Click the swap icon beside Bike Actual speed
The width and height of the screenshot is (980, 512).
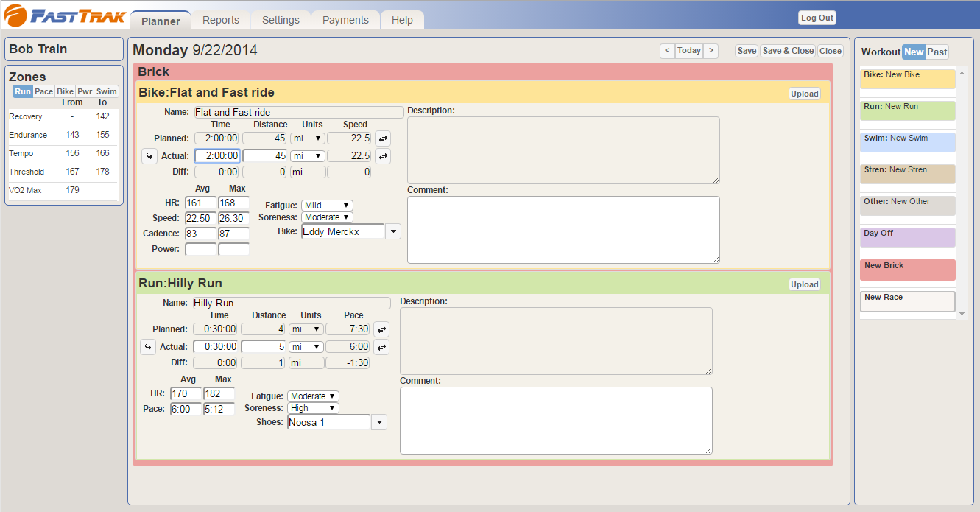(383, 156)
